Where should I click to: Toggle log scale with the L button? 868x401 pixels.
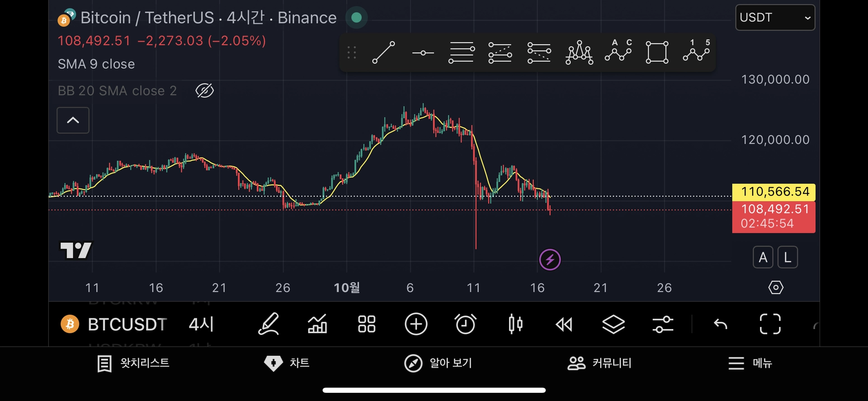coord(787,258)
